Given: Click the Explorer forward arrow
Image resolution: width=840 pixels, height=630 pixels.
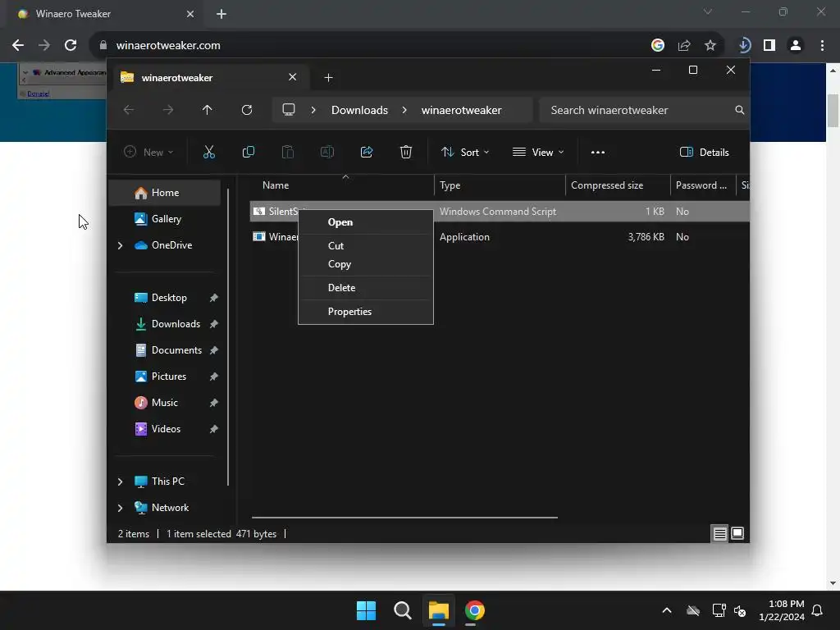Looking at the screenshot, I should click(x=167, y=110).
